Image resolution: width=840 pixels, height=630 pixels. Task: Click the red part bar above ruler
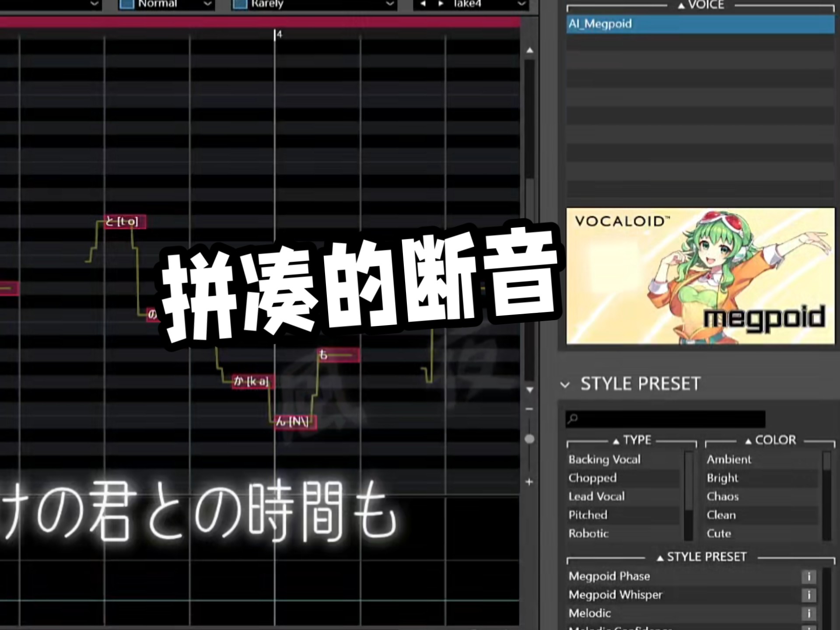(x=260, y=22)
